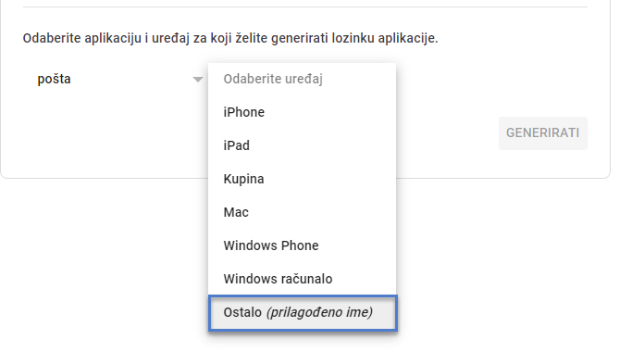
Task: Pick the Kupina device option
Action: (303, 179)
